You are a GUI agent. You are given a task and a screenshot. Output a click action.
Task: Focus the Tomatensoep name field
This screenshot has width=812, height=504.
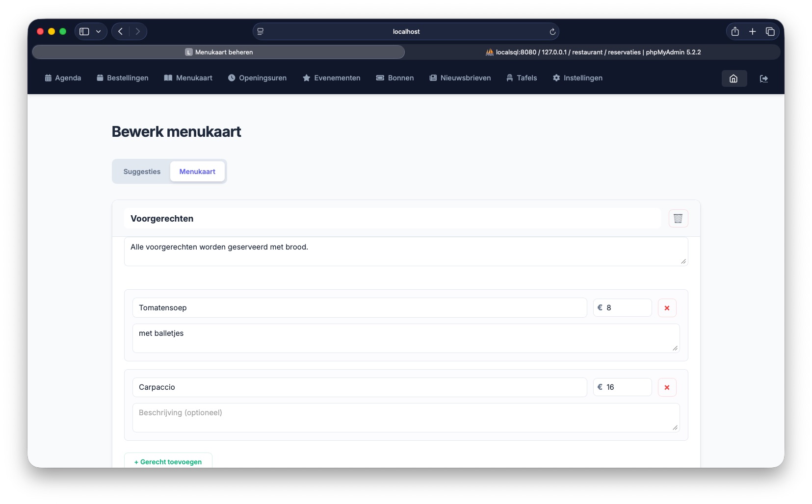coord(360,308)
